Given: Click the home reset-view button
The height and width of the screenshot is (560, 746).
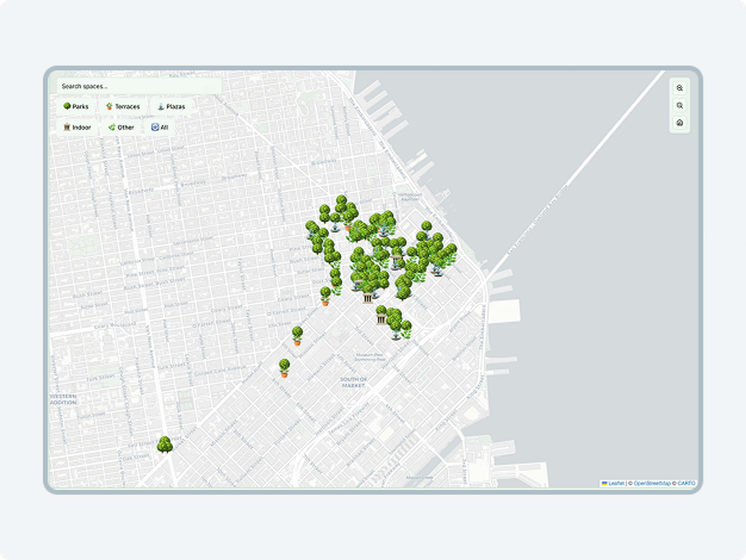Looking at the screenshot, I should [x=680, y=123].
